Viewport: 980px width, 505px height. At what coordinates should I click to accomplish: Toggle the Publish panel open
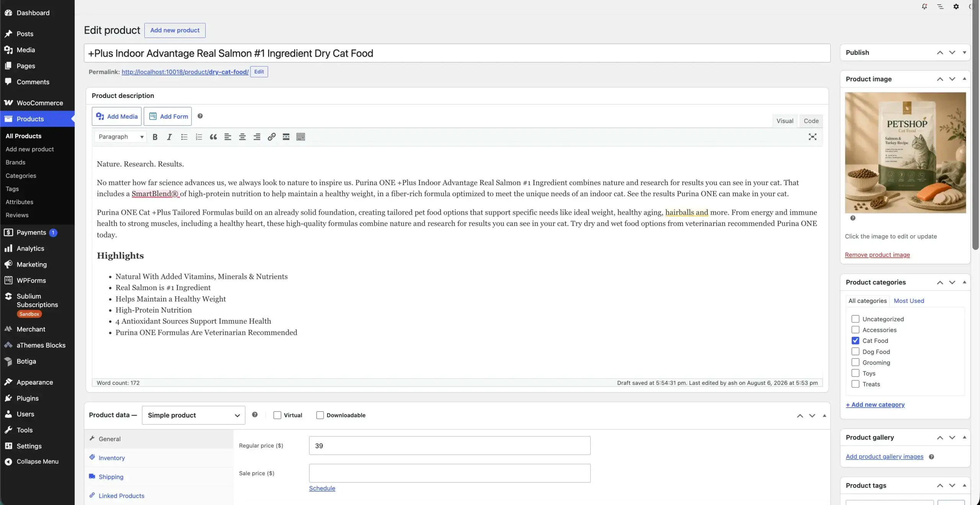[964, 52]
